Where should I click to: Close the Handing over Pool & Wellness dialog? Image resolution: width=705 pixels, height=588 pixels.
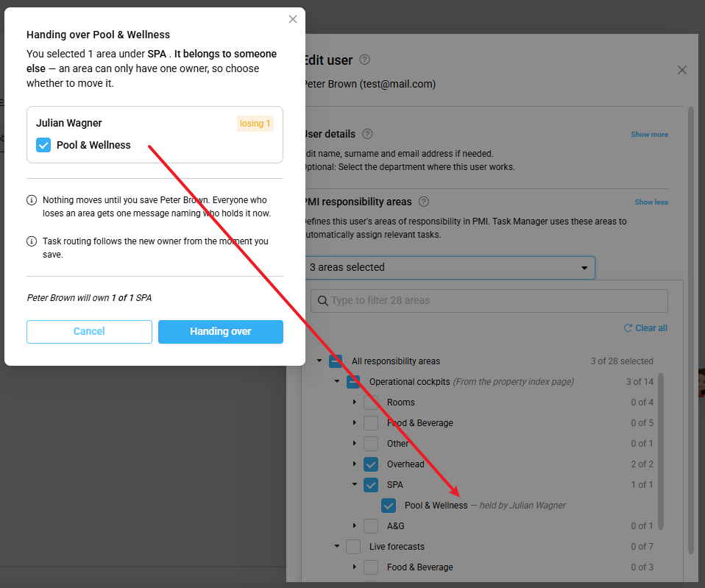[x=293, y=19]
